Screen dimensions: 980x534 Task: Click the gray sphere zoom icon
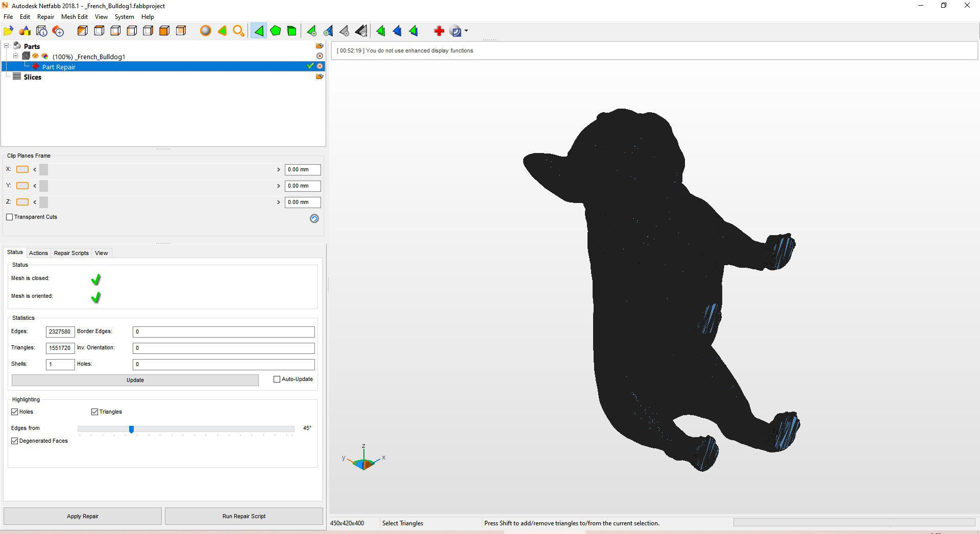(x=205, y=31)
